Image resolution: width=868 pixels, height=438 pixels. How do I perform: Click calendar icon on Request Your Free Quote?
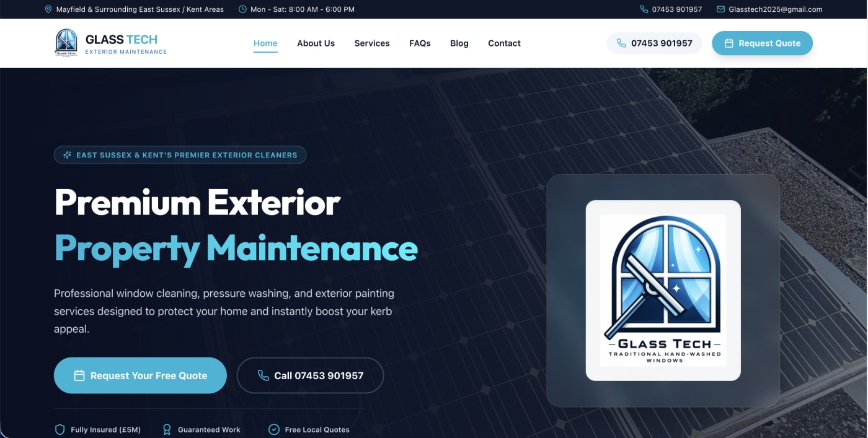click(x=79, y=375)
